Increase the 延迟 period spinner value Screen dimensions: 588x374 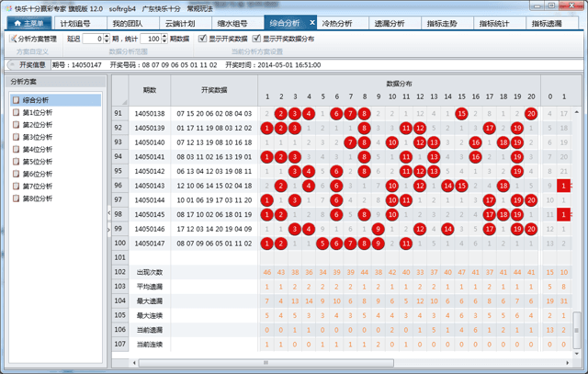click(106, 37)
